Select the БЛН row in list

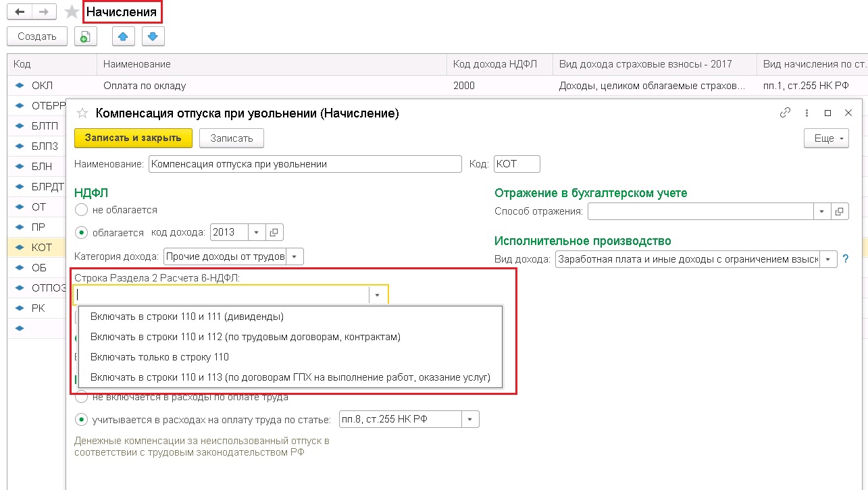pos(37,167)
